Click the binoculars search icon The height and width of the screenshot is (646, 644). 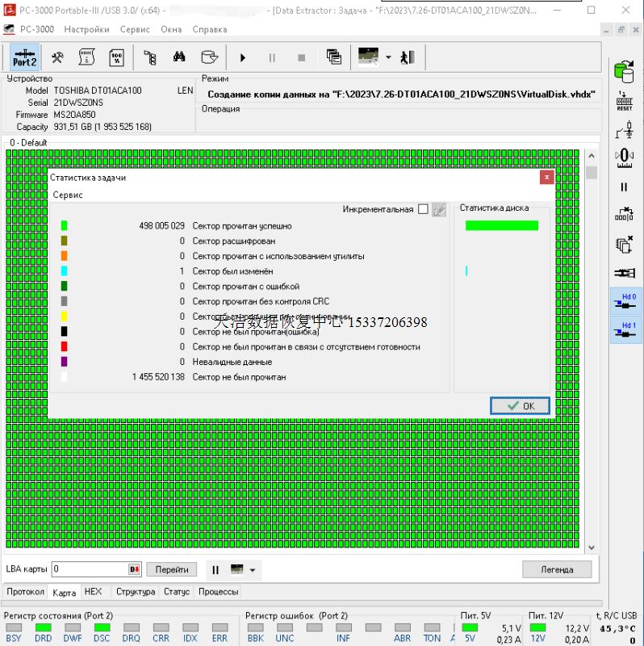[x=179, y=57]
